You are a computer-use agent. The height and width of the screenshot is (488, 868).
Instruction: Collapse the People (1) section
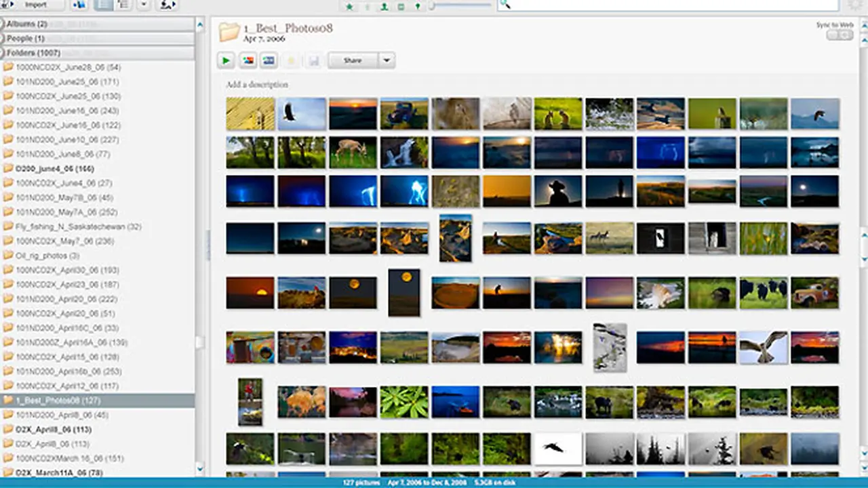click(98, 39)
